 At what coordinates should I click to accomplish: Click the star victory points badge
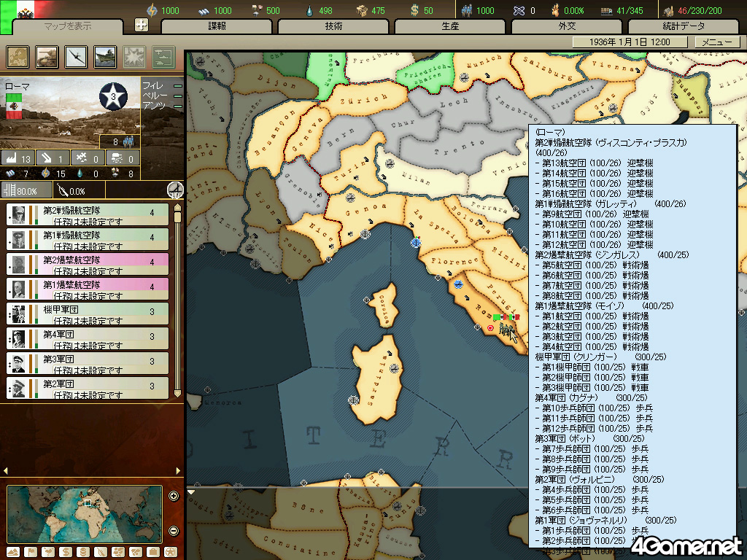[113, 96]
